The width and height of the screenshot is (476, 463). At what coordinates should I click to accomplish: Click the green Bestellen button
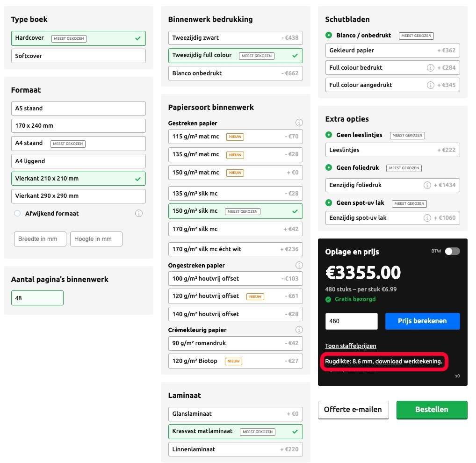point(432,410)
